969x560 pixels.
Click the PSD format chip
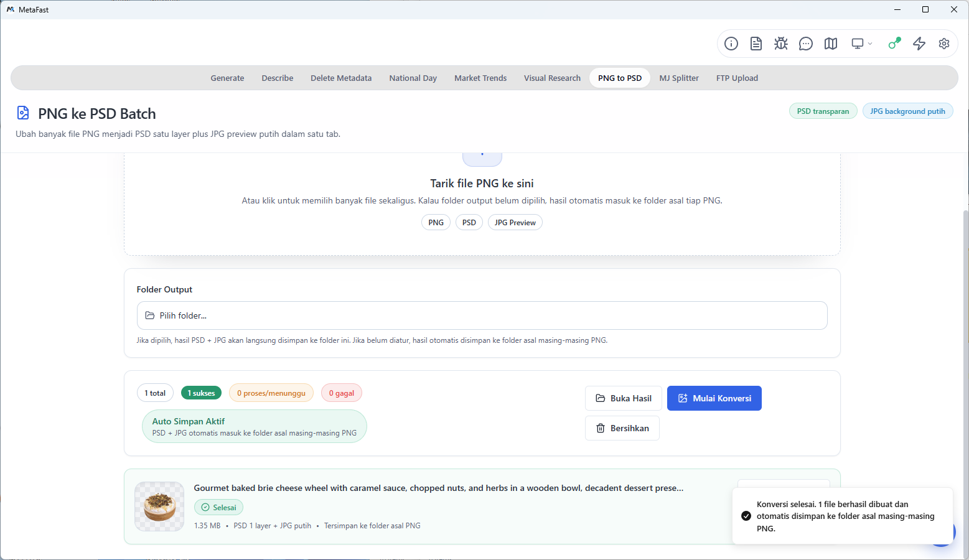pyautogui.click(x=469, y=222)
